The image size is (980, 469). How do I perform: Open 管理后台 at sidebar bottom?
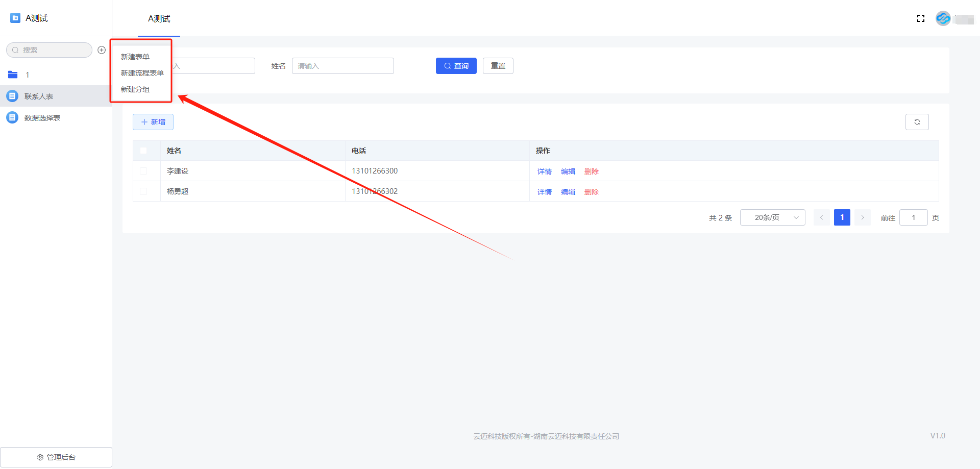[x=56, y=457]
